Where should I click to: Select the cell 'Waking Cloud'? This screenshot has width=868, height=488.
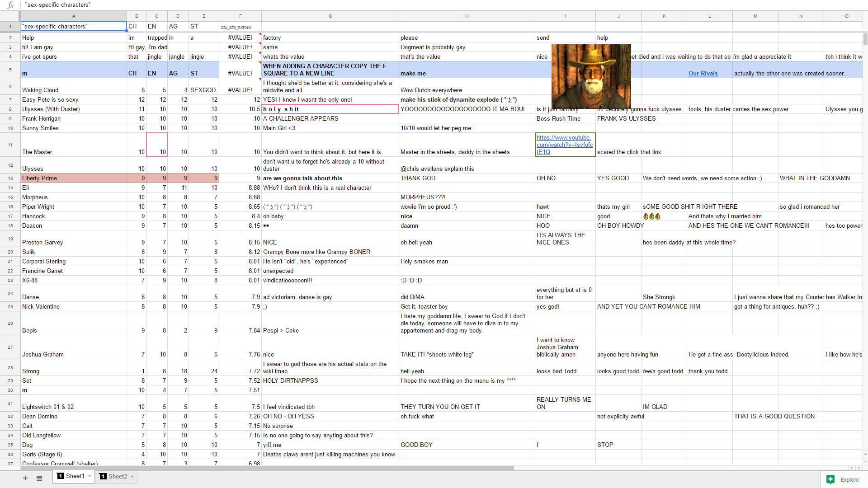[x=74, y=86]
